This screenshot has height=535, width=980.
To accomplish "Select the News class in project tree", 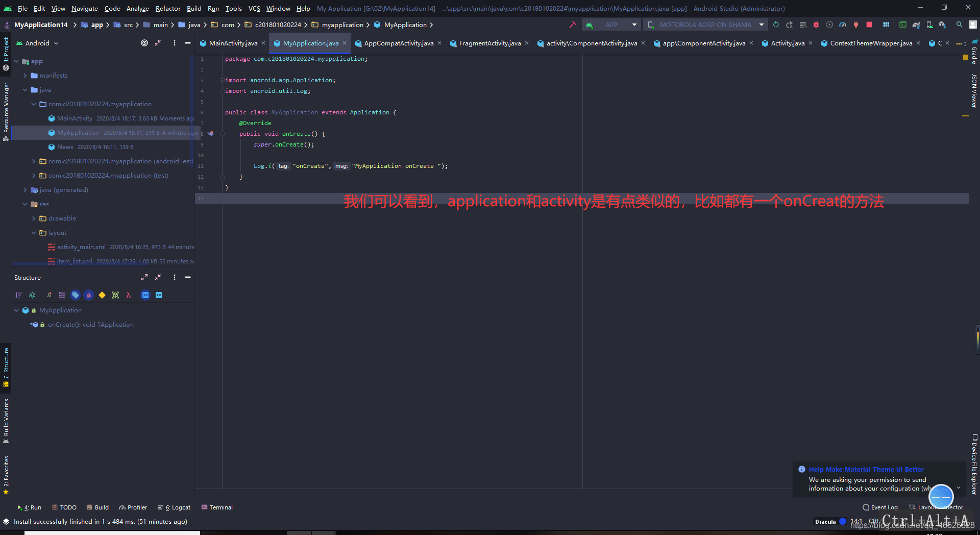I will [65, 147].
